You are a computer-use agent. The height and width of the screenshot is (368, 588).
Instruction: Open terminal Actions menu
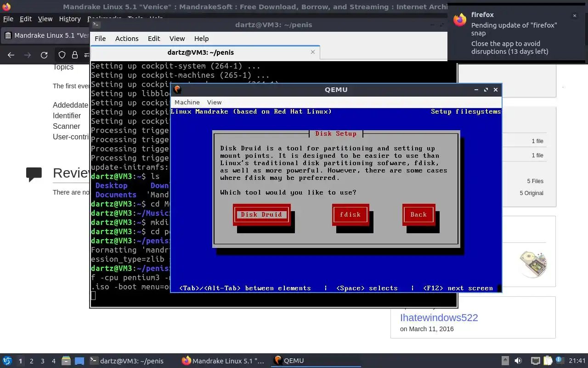(127, 39)
